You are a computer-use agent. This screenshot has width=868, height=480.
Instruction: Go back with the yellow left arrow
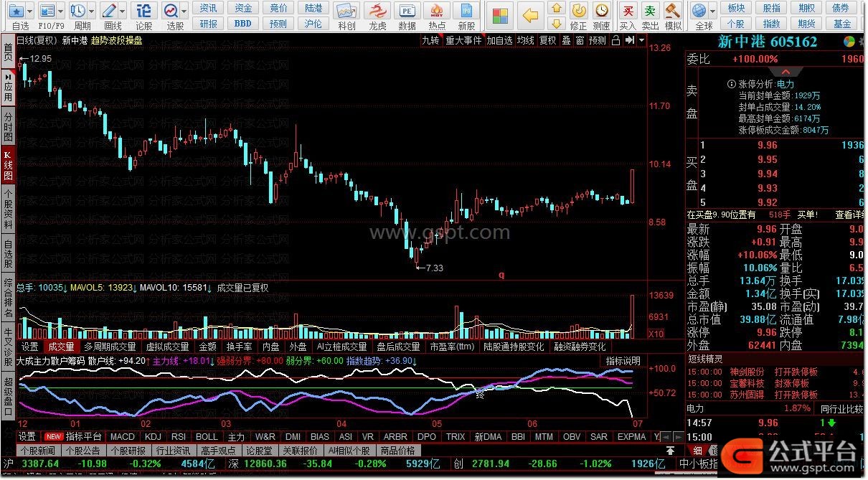529,16
